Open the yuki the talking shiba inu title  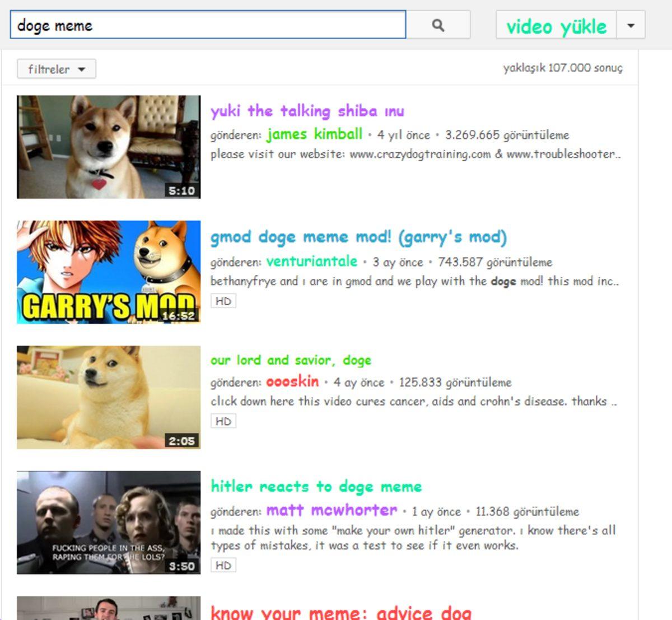tap(307, 111)
